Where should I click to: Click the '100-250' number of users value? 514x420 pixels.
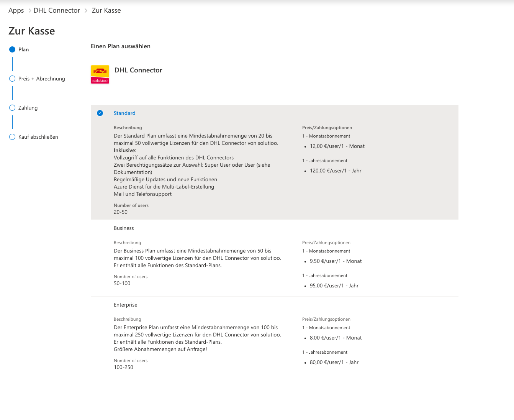tap(123, 367)
